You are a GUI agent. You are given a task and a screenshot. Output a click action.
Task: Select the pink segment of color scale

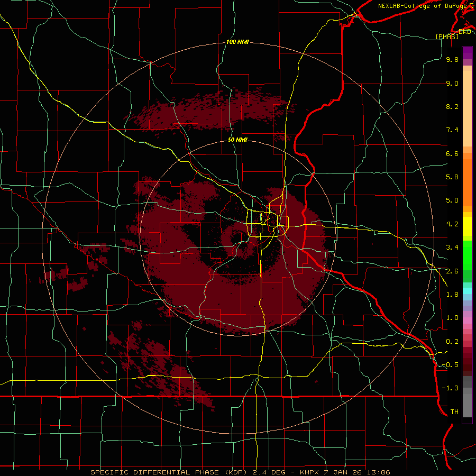point(467,321)
